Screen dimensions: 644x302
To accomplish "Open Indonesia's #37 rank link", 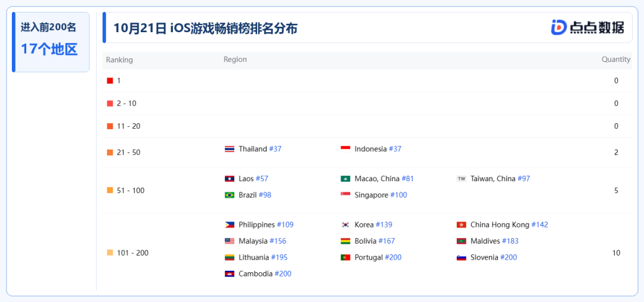I will pos(395,149).
